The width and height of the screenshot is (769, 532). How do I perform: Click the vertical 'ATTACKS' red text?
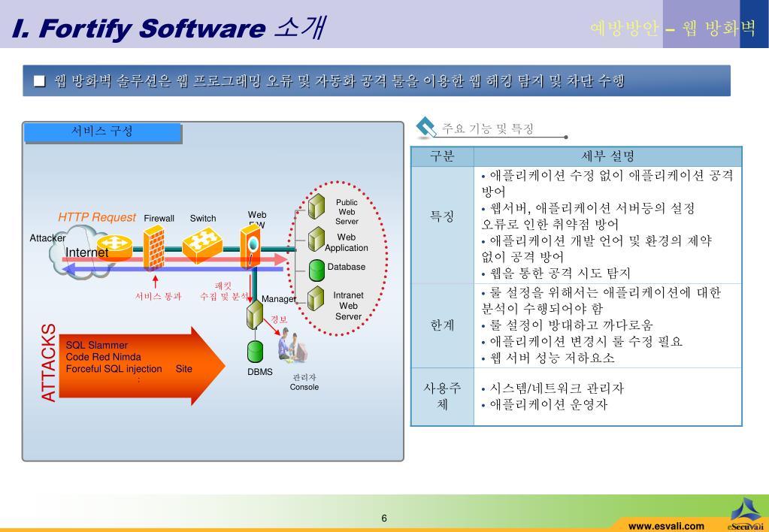click(x=49, y=363)
